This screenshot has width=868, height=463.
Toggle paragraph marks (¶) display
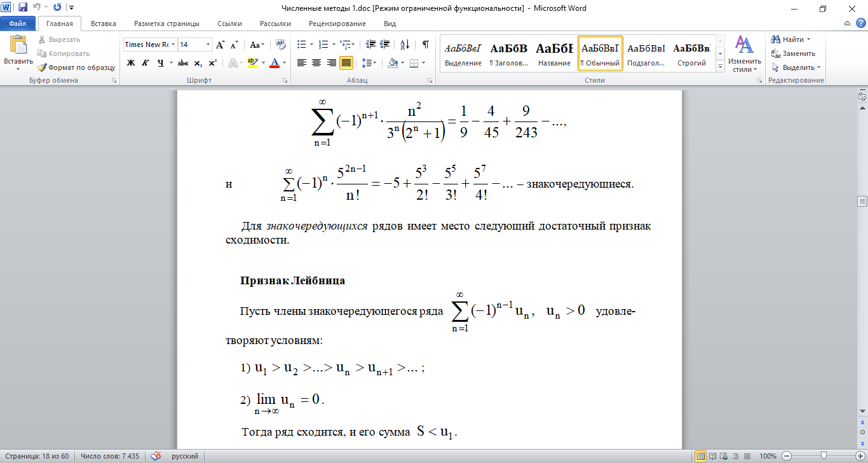coord(426,45)
